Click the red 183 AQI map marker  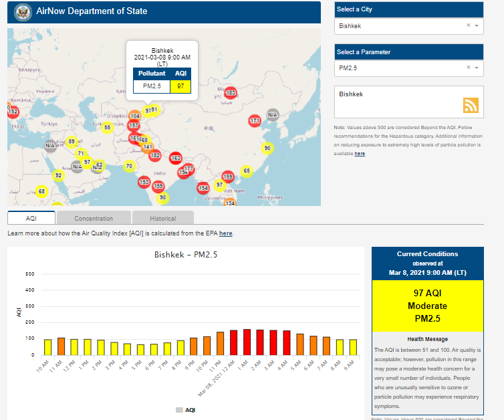click(231, 93)
